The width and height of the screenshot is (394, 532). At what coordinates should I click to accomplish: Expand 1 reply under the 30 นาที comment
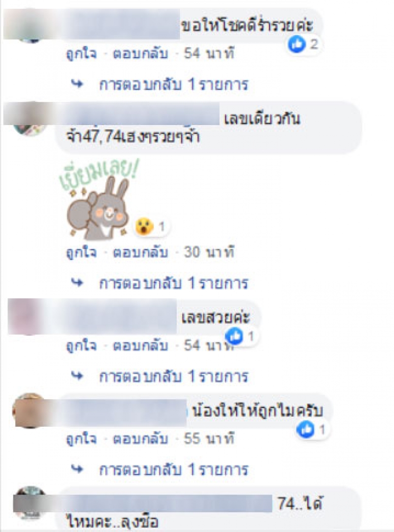click(173, 283)
